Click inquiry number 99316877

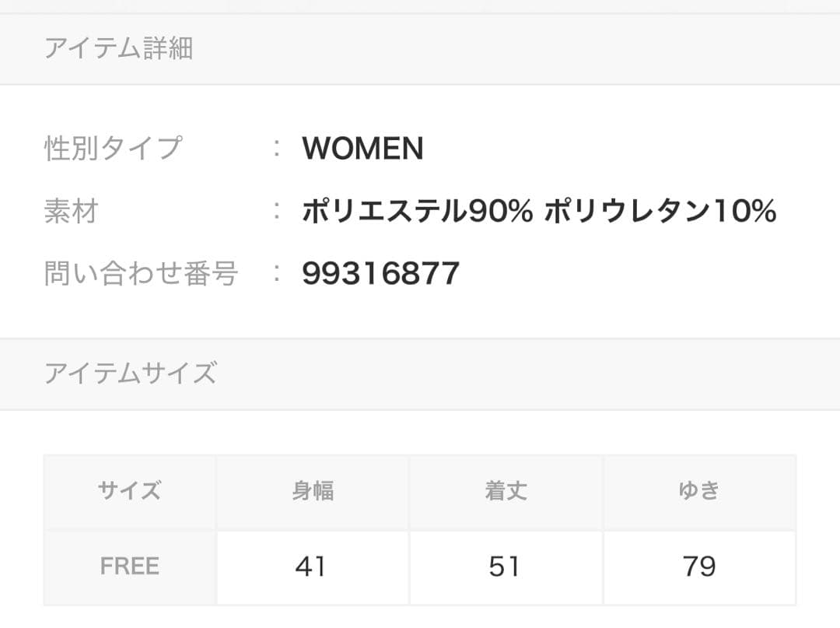[x=380, y=273]
